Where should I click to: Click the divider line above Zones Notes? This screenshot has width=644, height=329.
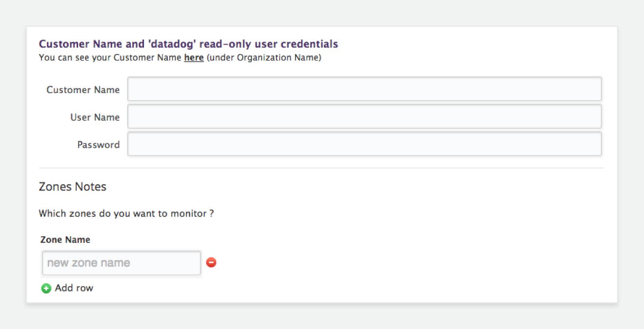pyautogui.click(x=321, y=168)
